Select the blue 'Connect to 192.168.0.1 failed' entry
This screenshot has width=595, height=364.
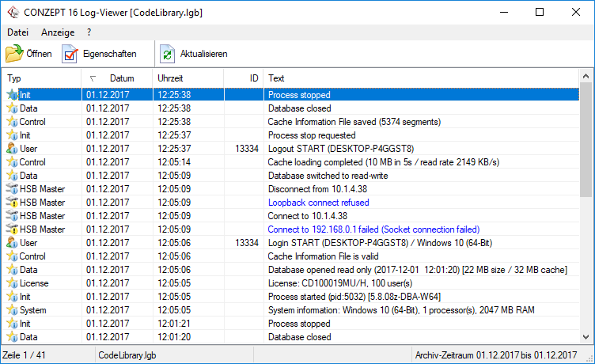(x=373, y=229)
